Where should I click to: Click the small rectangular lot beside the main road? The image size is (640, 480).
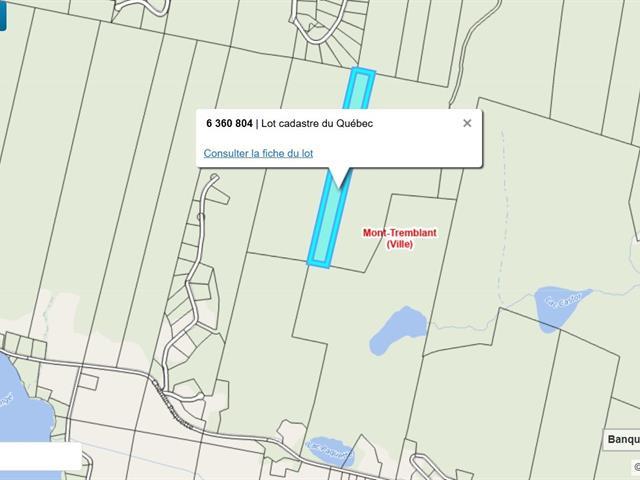pos(88,381)
